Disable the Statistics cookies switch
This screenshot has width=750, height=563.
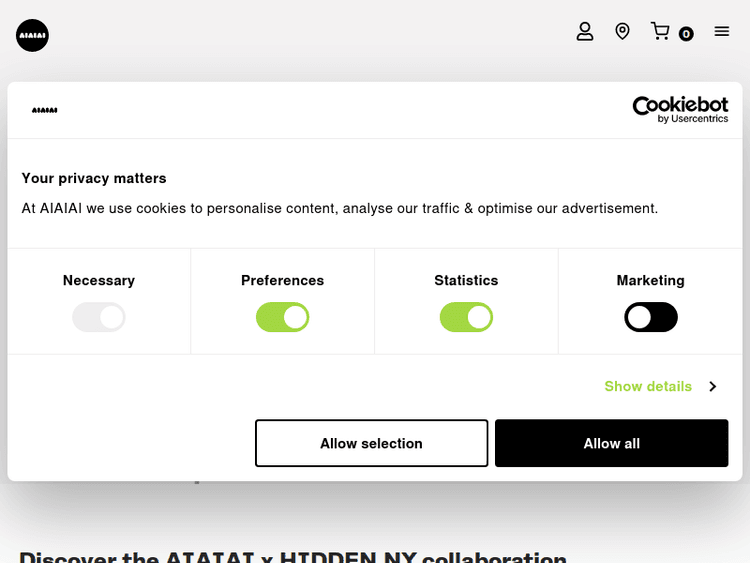point(466,317)
